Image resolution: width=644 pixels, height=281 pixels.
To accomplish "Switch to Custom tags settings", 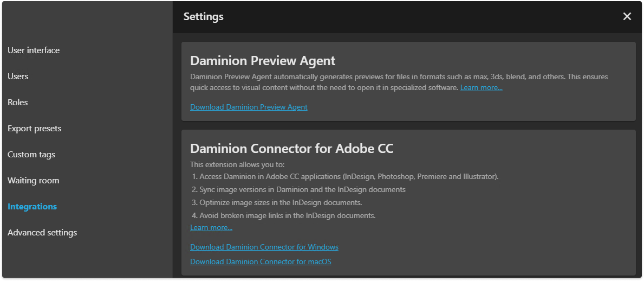I will tap(31, 155).
